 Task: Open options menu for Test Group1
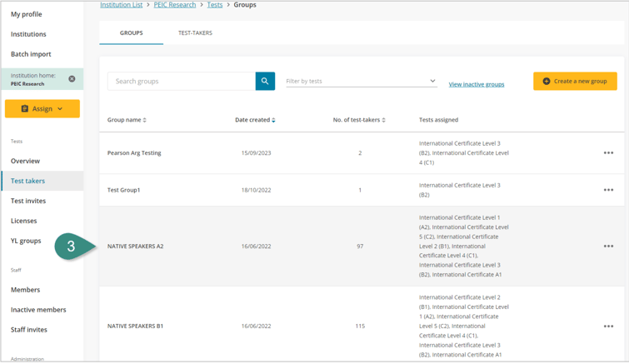(608, 190)
